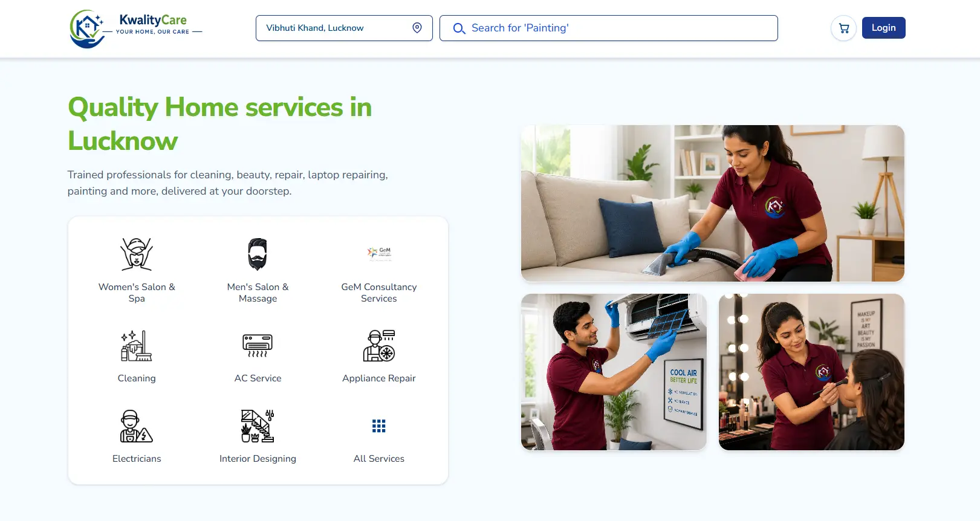Click the "Interior Designing" text label
The height and width of the screenshot is (521, 980).
[258, 459]
